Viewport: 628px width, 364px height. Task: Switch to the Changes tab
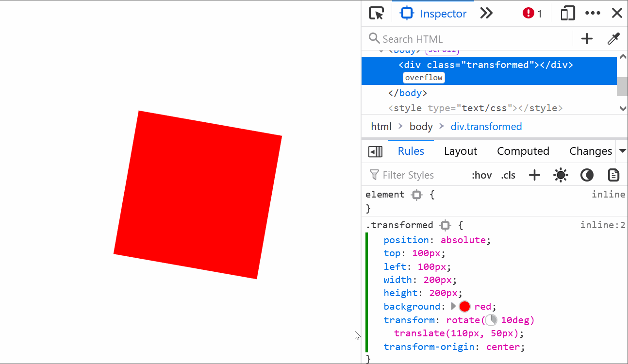(591, 151)
